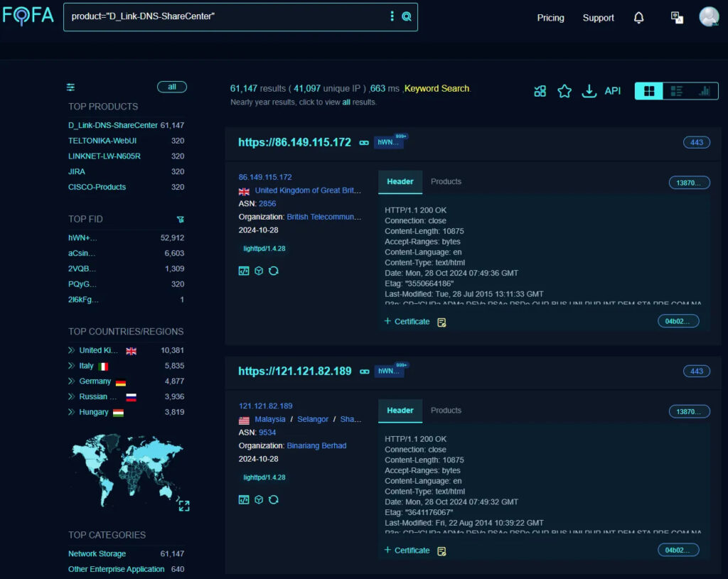Screen dimensions: 728x579
Task: Expand United Kingdom country row
Action: point(72,350)
